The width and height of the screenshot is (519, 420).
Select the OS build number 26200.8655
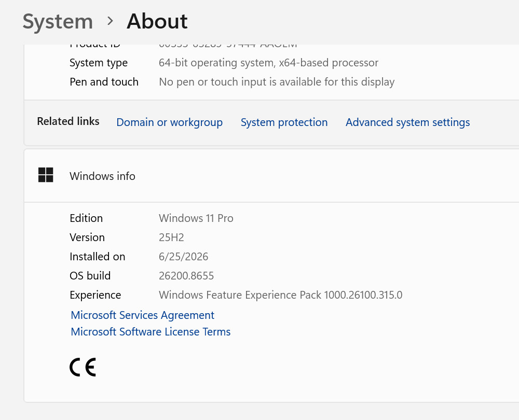coord(186,276)
